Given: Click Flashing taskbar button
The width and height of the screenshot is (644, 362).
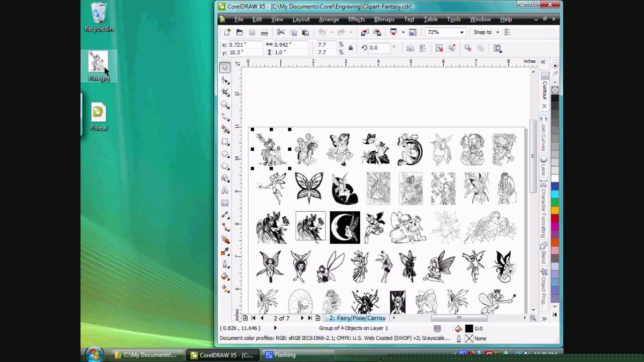Looking at the screenshot, I should coord(285,355).
